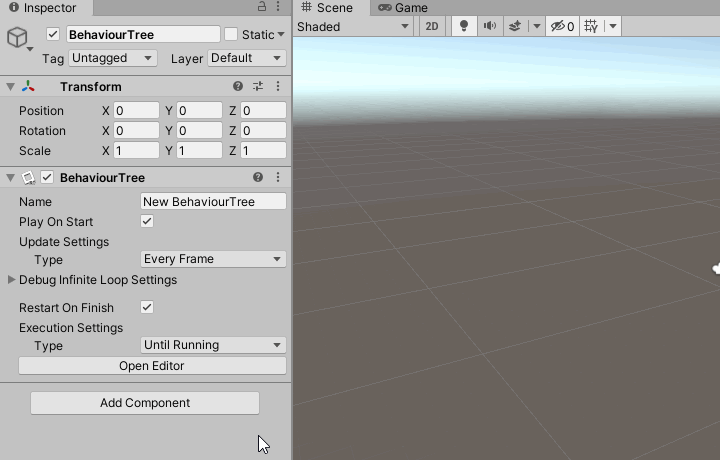
Task: Click the Add Component button
Action: [145, 403]
